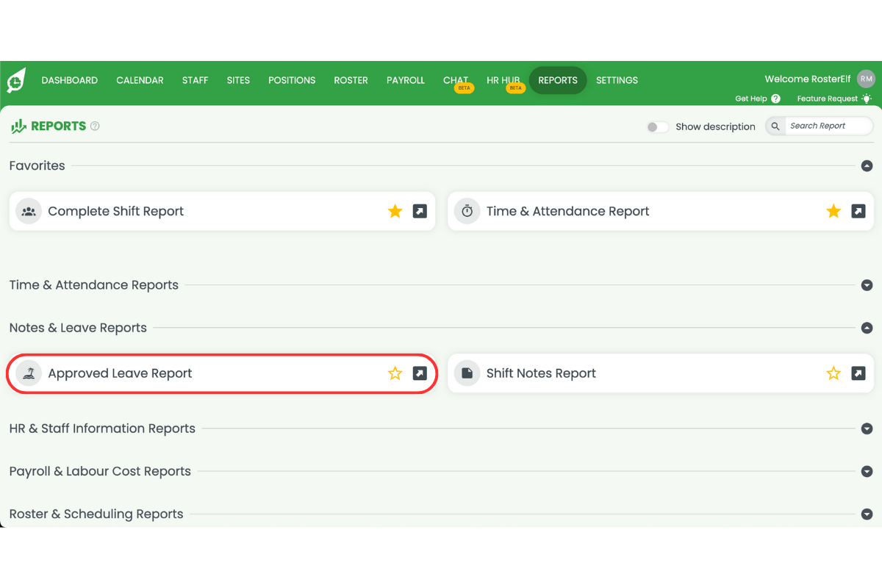This screenshot has height=588, width=882.
Task: Click the beach umbrella icon on Approved Leave Report
Action: click(28, 373)
